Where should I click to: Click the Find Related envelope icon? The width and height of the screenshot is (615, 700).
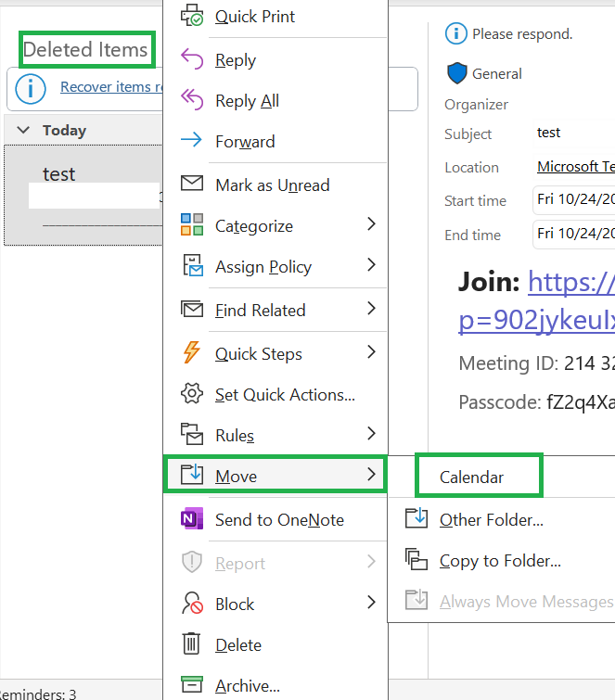pos(192,309)
